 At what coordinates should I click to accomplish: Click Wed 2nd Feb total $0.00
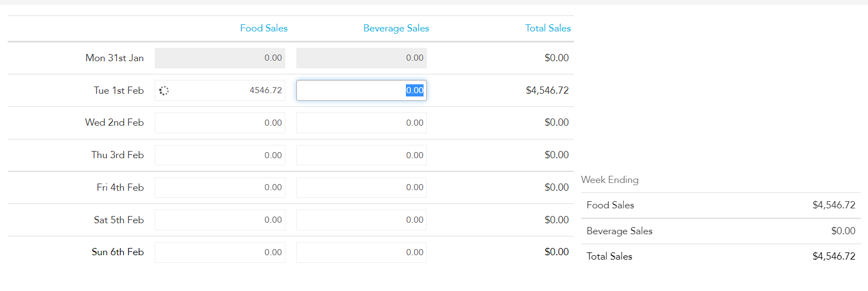pos(557,122)
